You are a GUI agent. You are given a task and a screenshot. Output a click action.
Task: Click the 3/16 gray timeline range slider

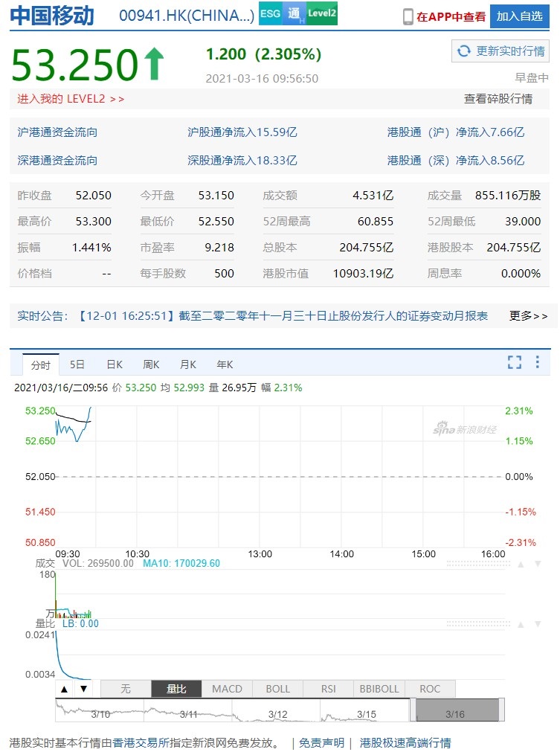coord(454,710)
